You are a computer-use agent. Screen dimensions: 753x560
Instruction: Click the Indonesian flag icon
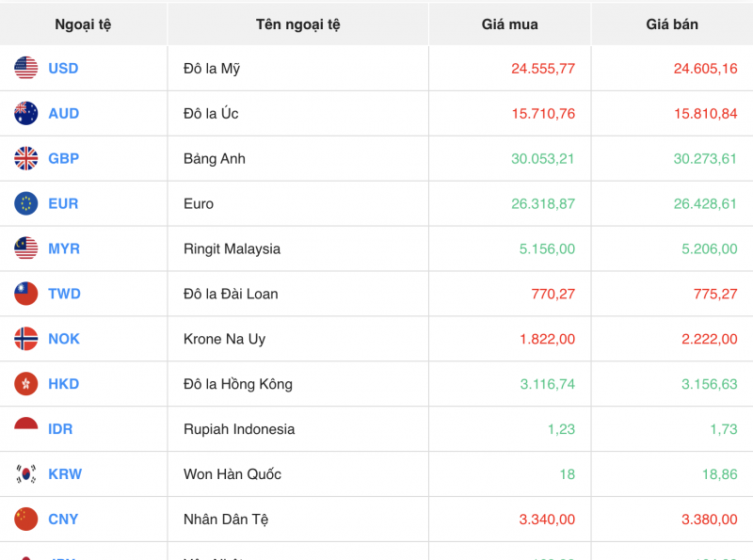click(26, 429)
